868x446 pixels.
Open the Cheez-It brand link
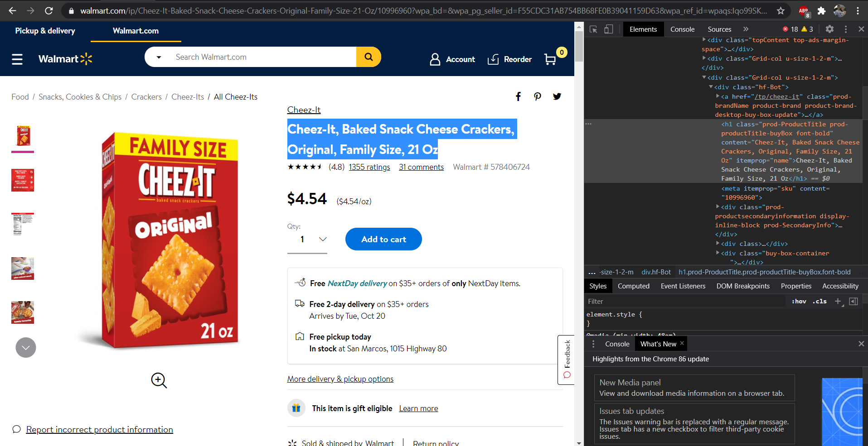[x=304, y=110]
